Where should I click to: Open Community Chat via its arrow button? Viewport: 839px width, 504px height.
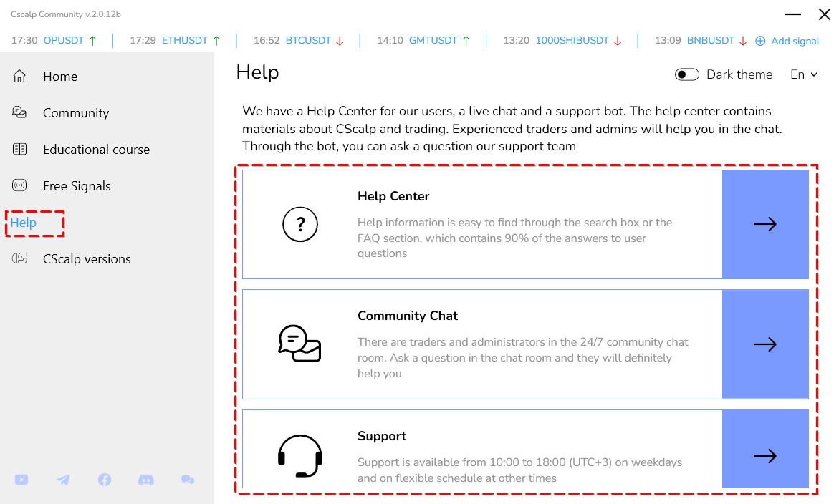[x=765, y=344]
